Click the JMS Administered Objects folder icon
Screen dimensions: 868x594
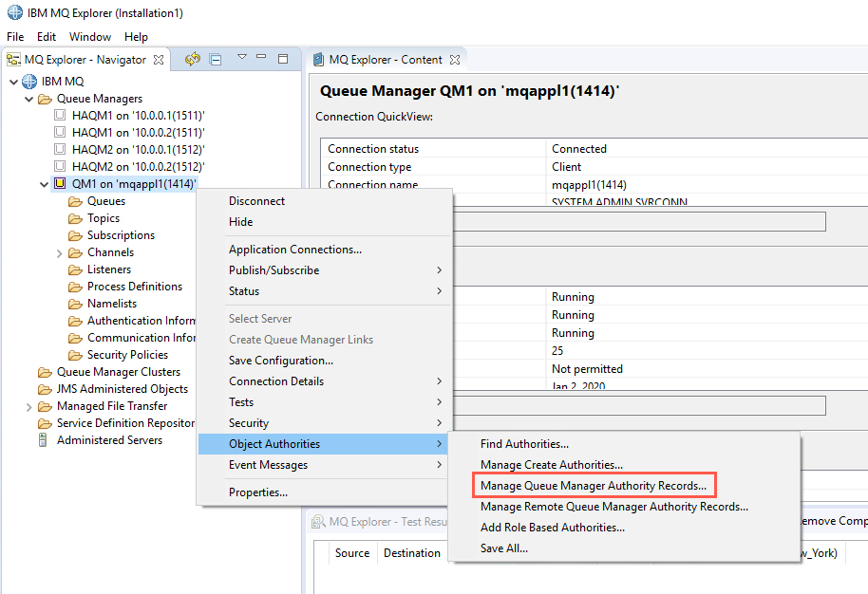(45, 390)
